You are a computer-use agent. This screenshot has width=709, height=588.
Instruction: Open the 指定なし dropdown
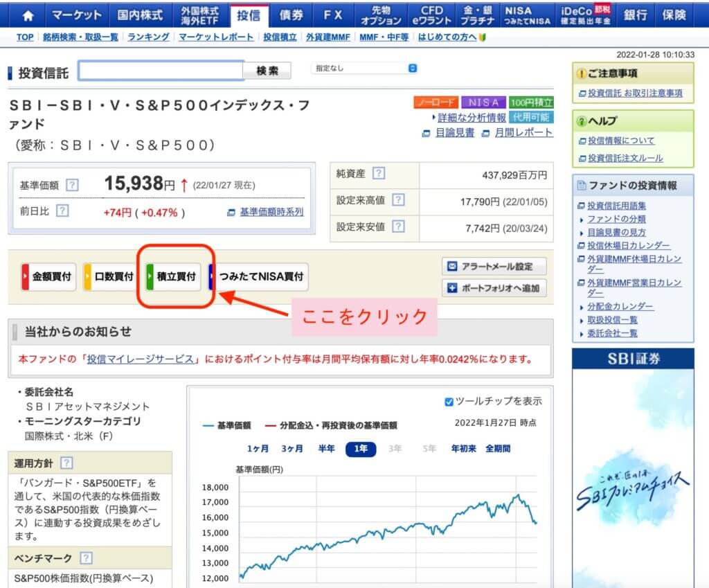tap(364, 69)
